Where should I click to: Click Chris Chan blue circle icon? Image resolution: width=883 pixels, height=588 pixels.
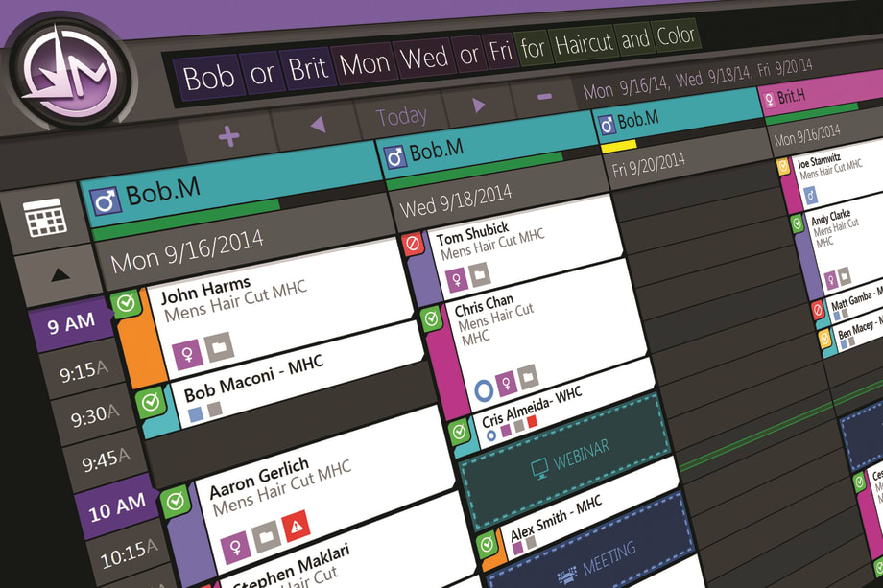coord(484,390)
